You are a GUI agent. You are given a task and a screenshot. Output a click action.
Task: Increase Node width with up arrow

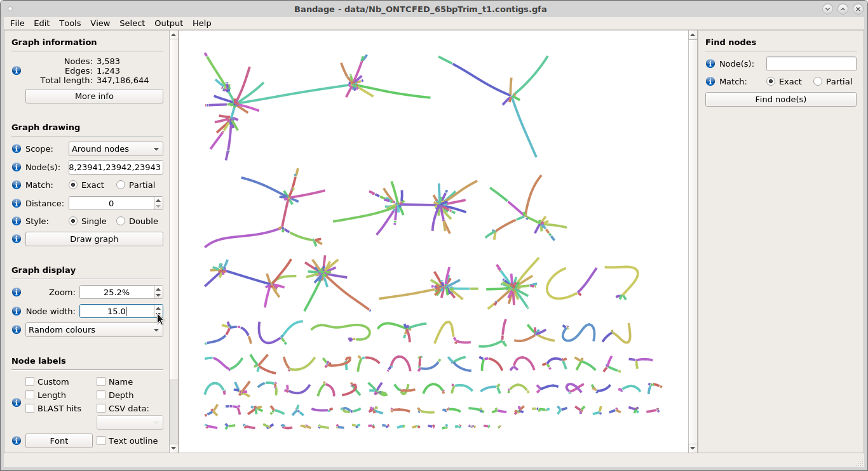point(158,308)
